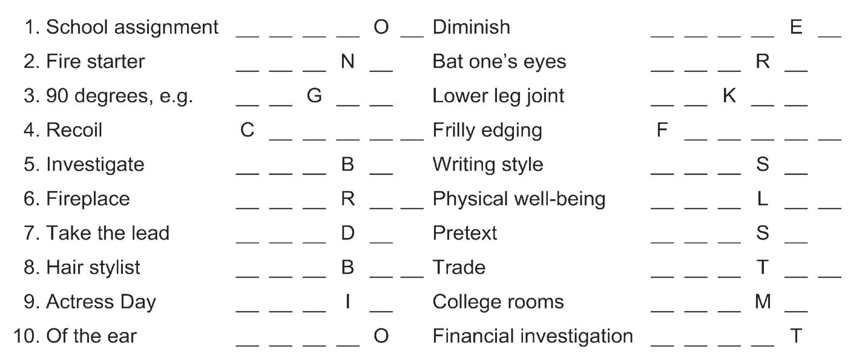The image size is (868, 360).
Task: Click the letter G beside '90 degrees, e.g.'
Action: 314,96
